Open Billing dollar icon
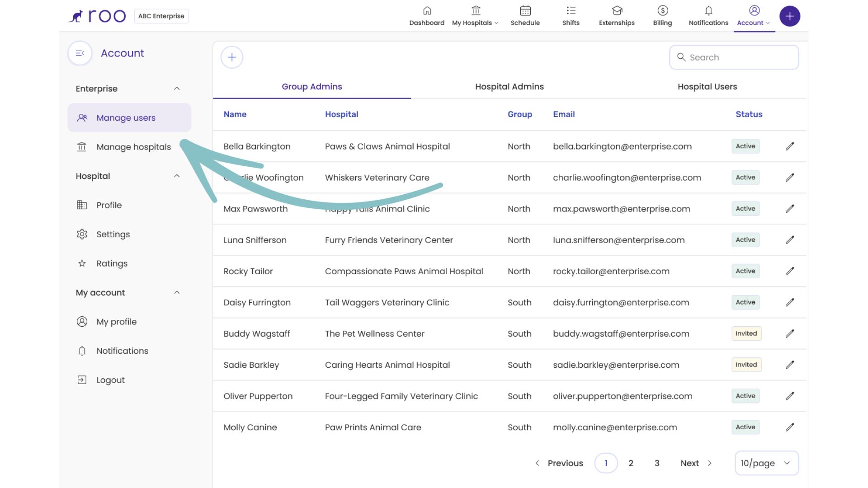 pyautogui.click(x=662, y=10)
